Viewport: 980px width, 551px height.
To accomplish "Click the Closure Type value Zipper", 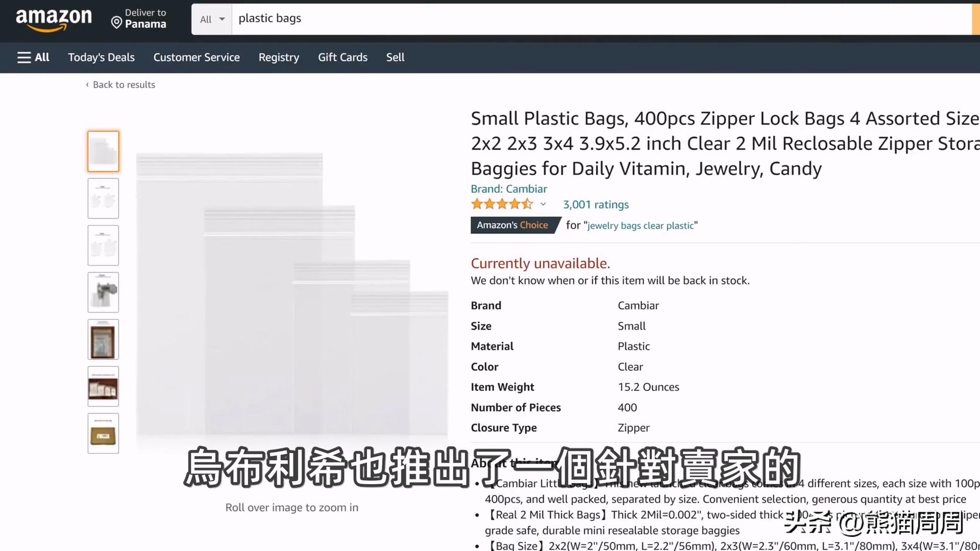I will (634, 428).
